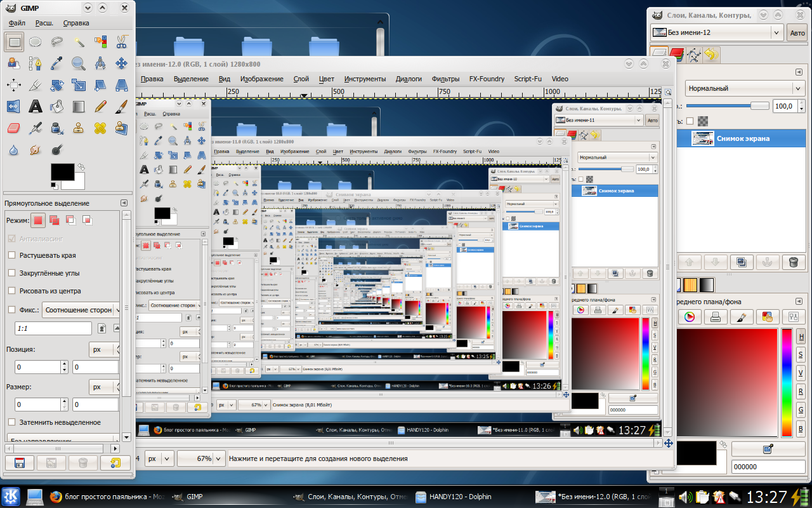Open the Изображение menu
The image size is (812, 508).
pos(261,79)
